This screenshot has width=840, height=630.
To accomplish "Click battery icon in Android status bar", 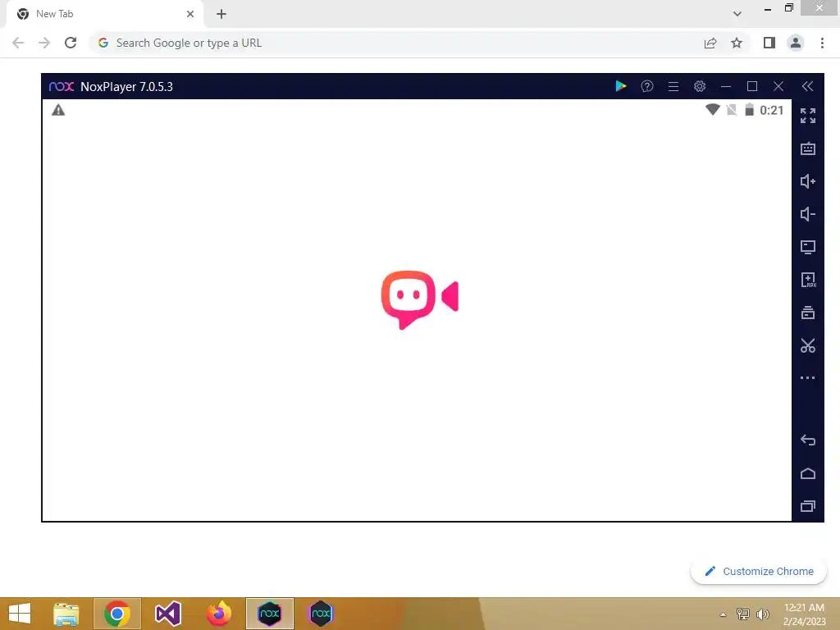I will click(749, 110).
